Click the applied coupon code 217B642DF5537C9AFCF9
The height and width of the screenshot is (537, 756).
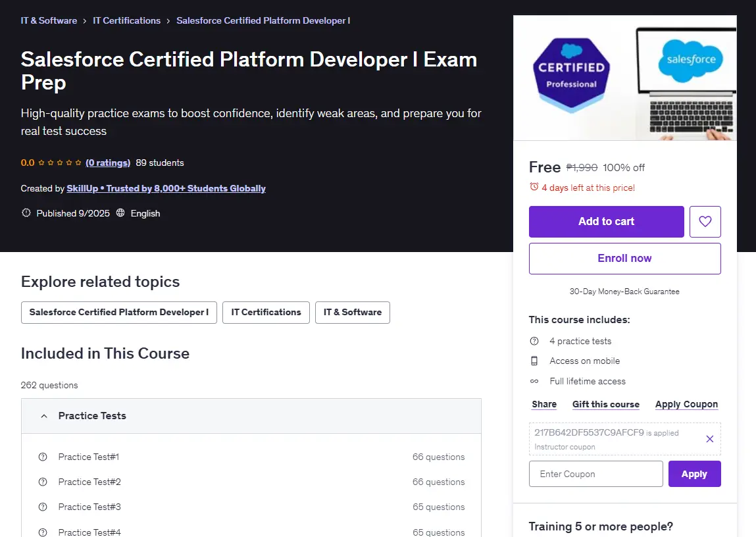click(x=589, y=432)
